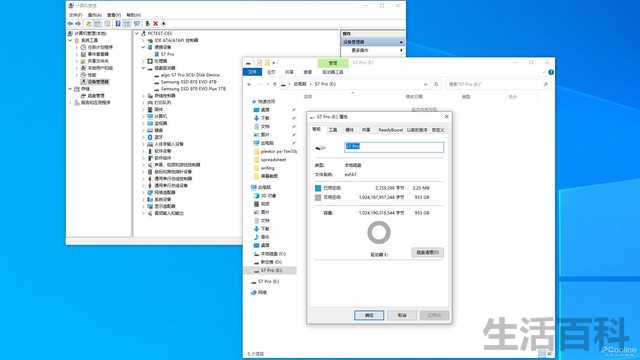Select 3D 对象 in Explorer sidebar

coord(268,196)
